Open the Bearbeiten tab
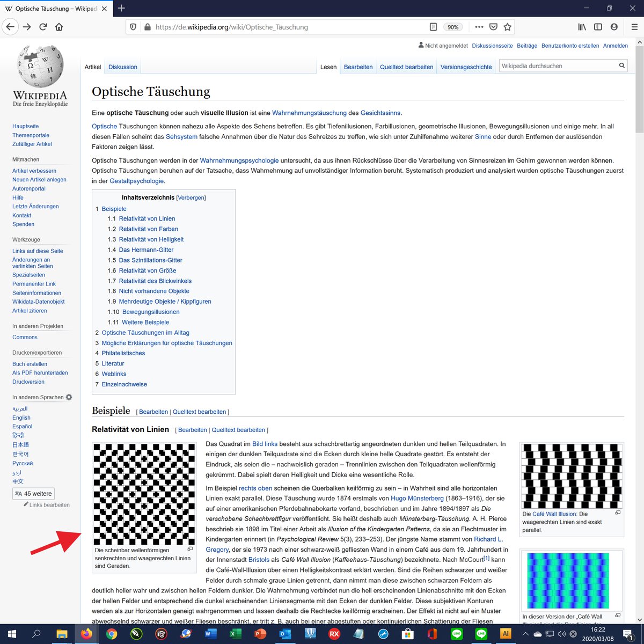Screen dimensions: 644x644 [x=358, y=67]
